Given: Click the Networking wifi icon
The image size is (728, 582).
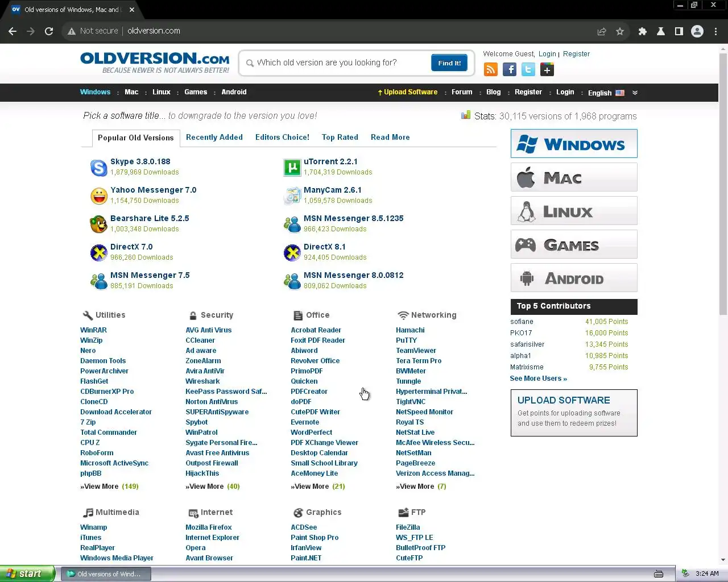Looking at the screenshot, I should [403, 315].
